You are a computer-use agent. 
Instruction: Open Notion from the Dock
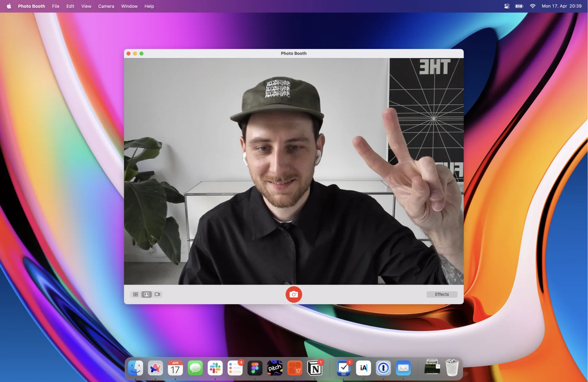pyautogui.click(x=315, y=368)
